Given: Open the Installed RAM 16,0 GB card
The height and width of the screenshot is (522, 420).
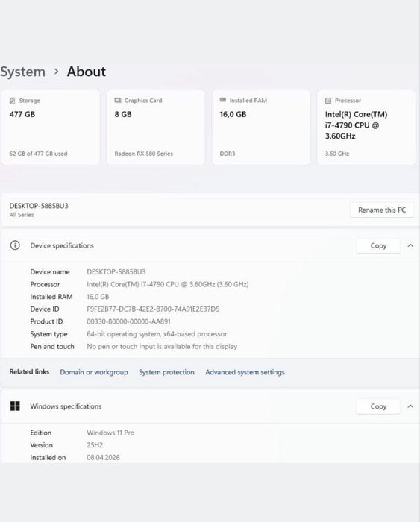Looking at the screenshot, I should [261, 128].
